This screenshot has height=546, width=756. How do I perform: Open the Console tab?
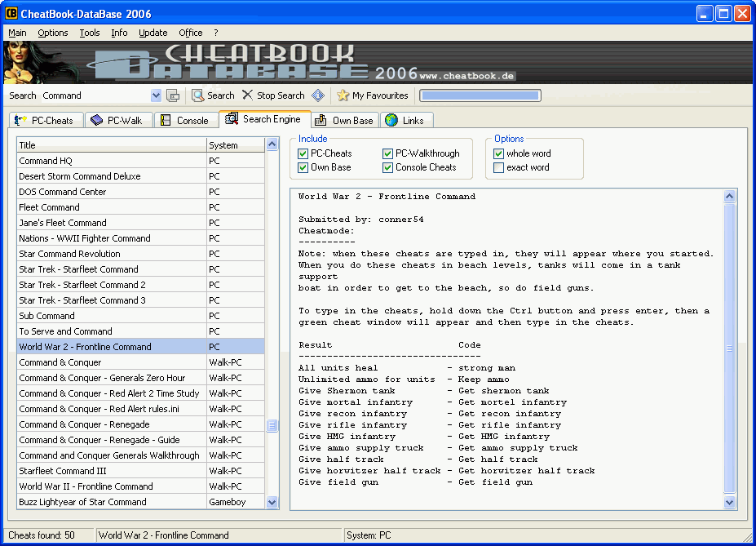tap(185, 120)
